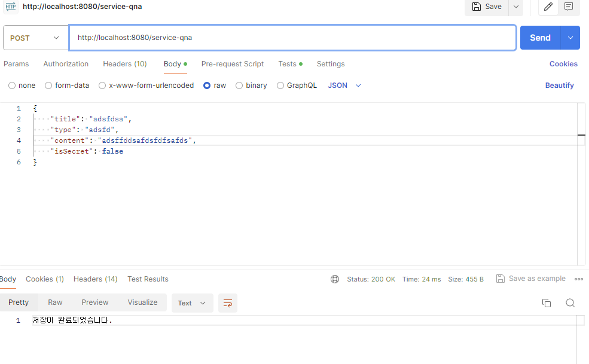
Task: Click the response text 저장이 완료되었습니다.
Action: point(72,320)
